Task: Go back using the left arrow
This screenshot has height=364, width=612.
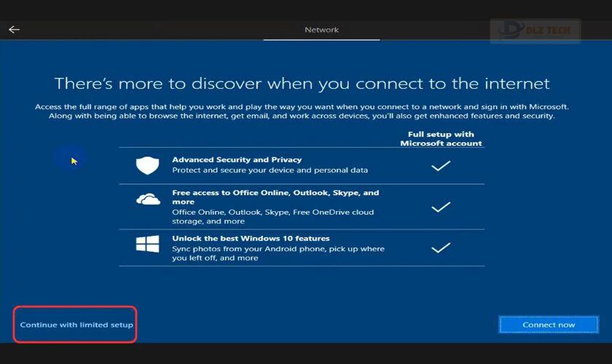Action: tap(14, 30)
